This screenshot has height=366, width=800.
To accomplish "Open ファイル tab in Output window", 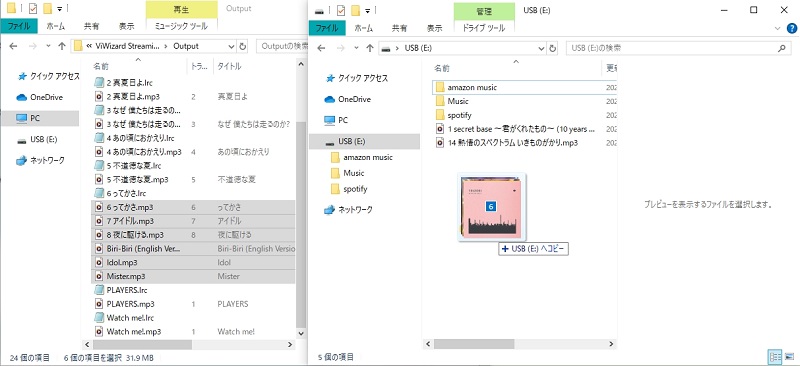I will pos(18,26).
